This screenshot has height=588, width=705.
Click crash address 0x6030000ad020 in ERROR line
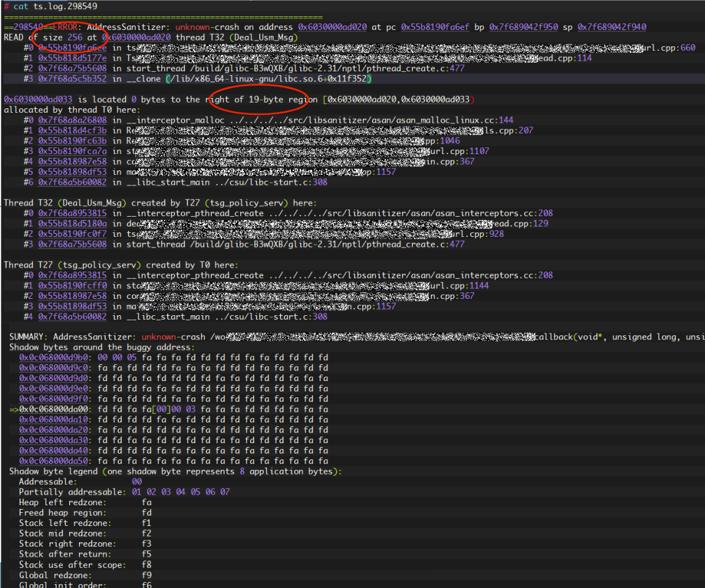[x=332, y=27]
